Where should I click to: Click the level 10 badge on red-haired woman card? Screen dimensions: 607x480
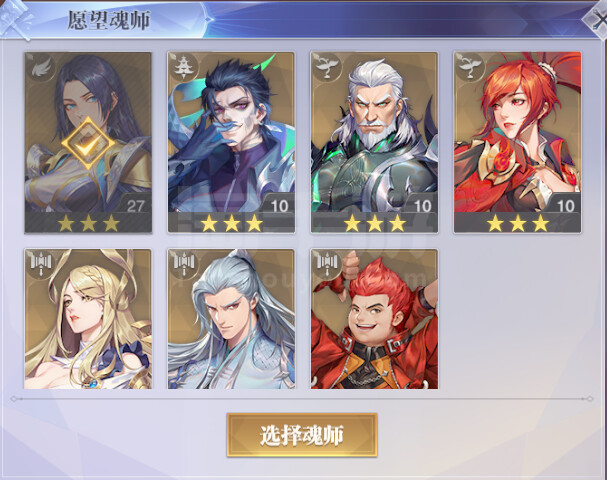coord(565,205)
